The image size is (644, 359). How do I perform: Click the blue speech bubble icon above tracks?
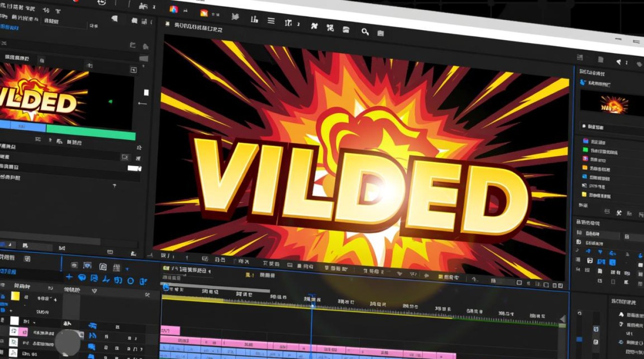(81, 277)
